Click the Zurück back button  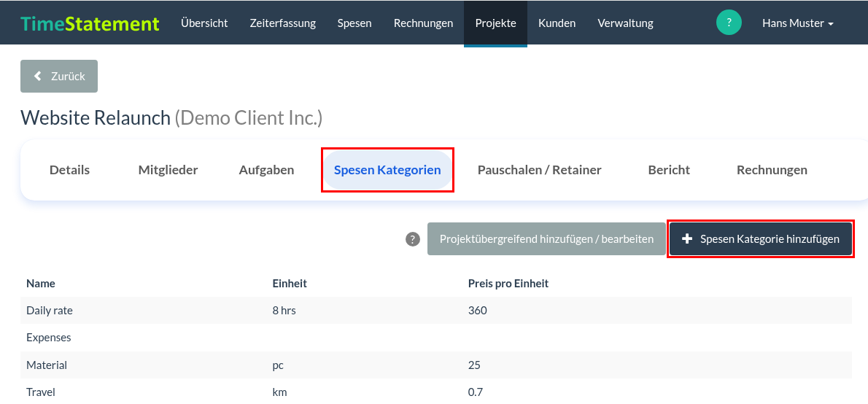tap(59, 77)
